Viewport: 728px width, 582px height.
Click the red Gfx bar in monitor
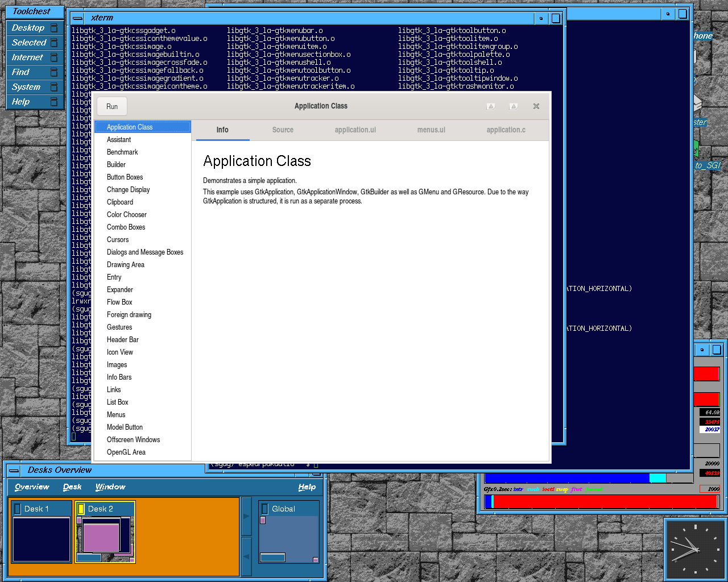(605, 502)
